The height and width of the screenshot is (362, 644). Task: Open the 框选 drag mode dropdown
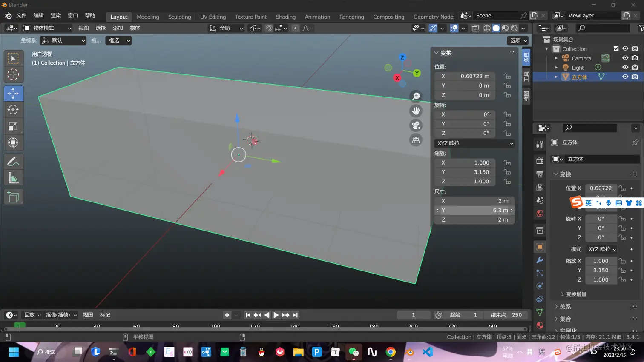point(118,40)
